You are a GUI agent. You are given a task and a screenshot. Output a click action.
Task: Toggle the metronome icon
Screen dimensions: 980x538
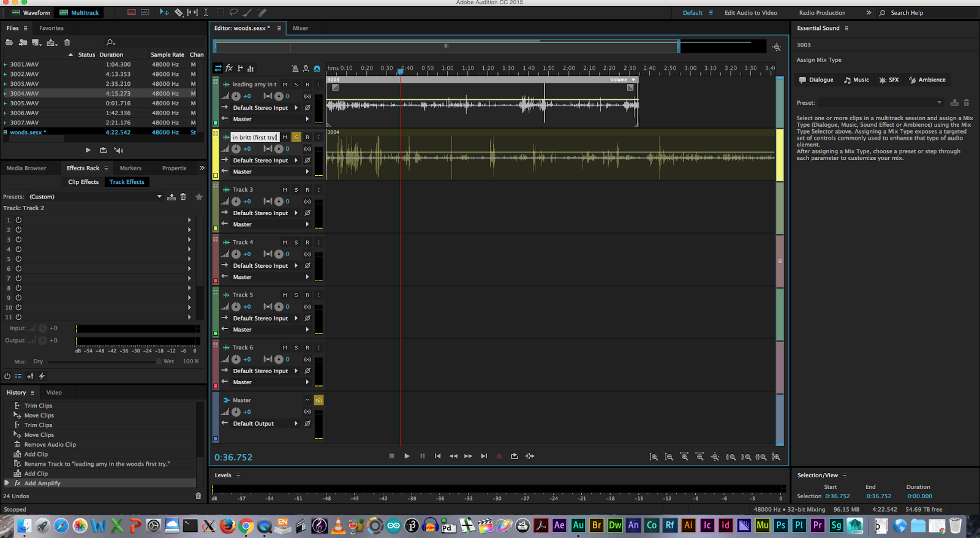(295, 68)
